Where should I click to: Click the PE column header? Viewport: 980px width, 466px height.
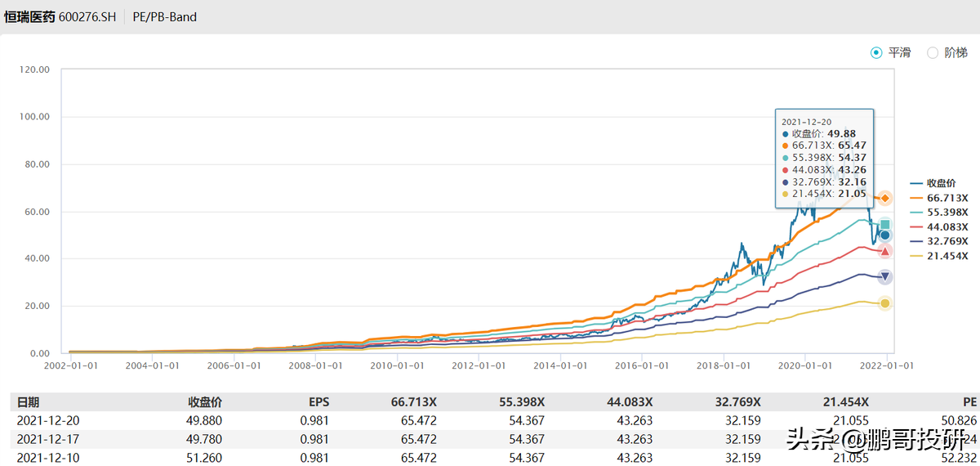point(969,402)
